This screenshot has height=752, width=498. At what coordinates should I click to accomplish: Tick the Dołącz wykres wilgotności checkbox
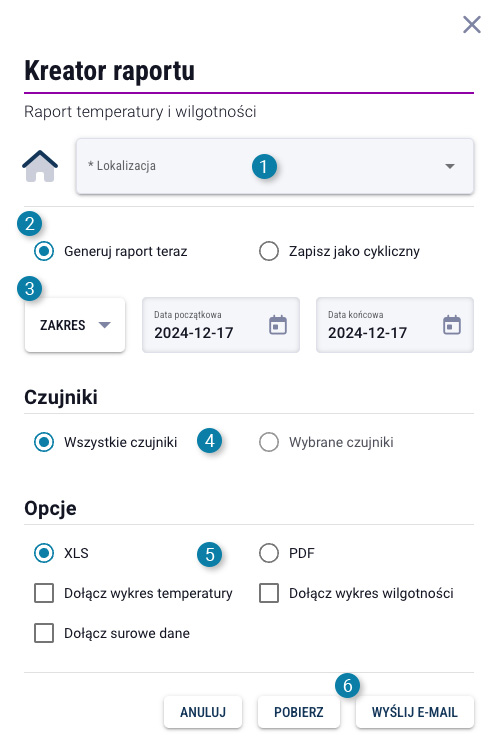pos(269,593)
